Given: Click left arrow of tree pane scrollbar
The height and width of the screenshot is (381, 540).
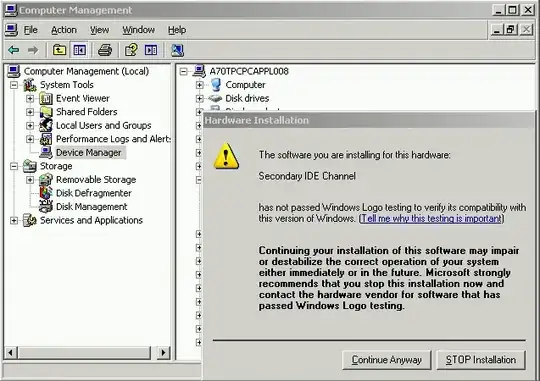Looking at the screenshot, I should (10, 353).
